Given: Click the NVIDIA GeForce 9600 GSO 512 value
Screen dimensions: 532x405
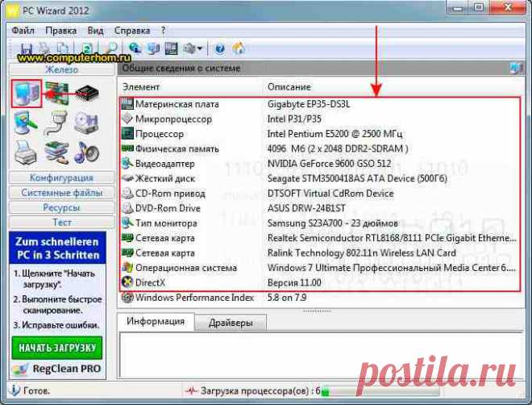Looking at the screenshot, I should pos(329,164).
